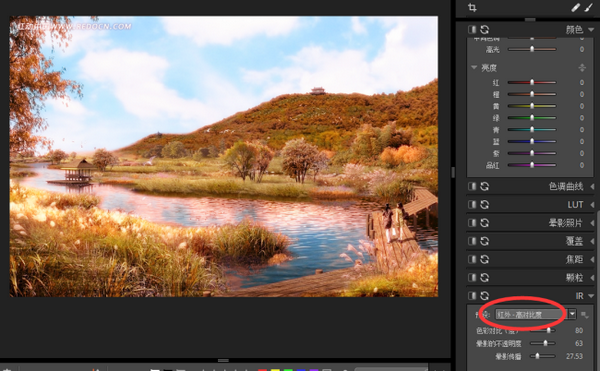Toggle the 色调曲线 panel effect on/off
600x371 pixels.
point(472,186)
